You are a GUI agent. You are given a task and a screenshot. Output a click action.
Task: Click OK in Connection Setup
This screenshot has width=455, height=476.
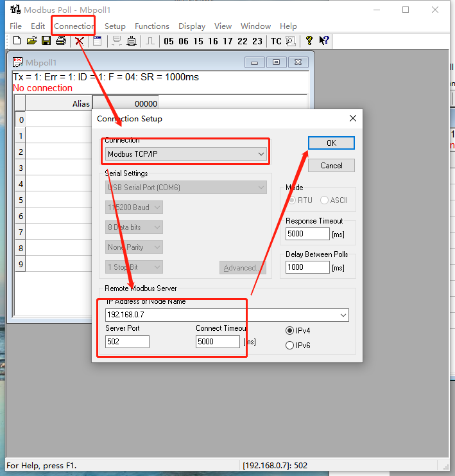pos(331,143)
